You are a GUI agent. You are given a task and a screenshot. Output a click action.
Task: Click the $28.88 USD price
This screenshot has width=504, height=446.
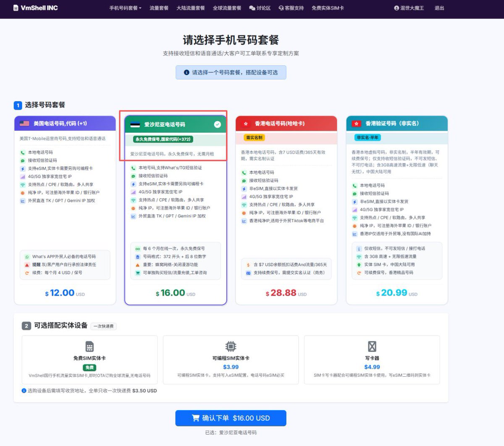tap(286, 293)
